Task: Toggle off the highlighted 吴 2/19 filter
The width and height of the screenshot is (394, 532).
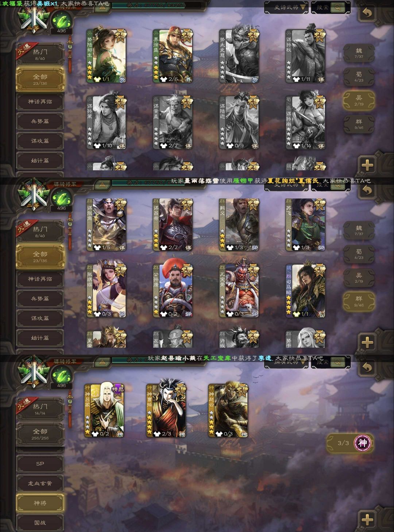Action: coord(359,100)
